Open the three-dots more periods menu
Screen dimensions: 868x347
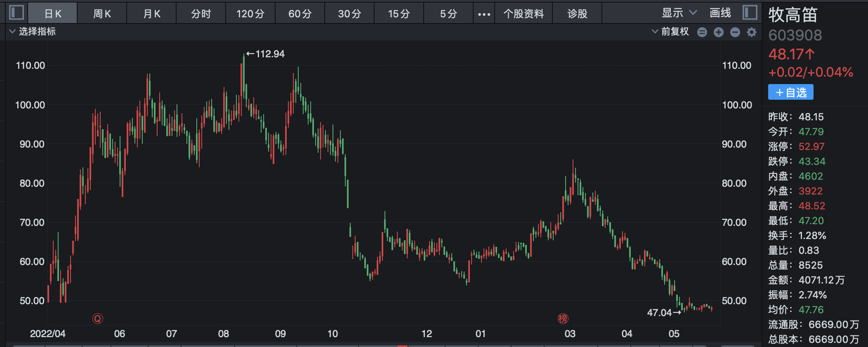pos(484,14)
